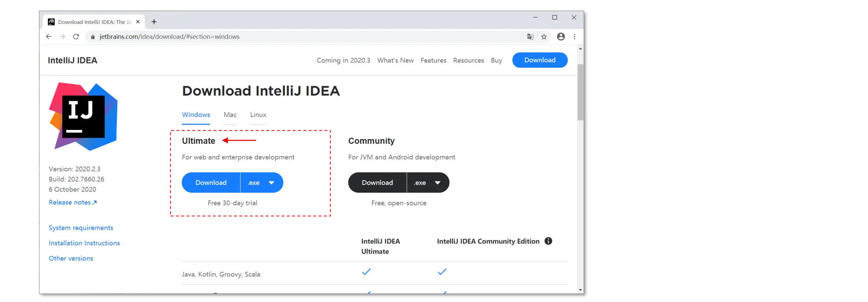The image size is (868, 302).
Task: Click the 'Download IntelliJ IDEA' page heading
Action: coord(261,91)
